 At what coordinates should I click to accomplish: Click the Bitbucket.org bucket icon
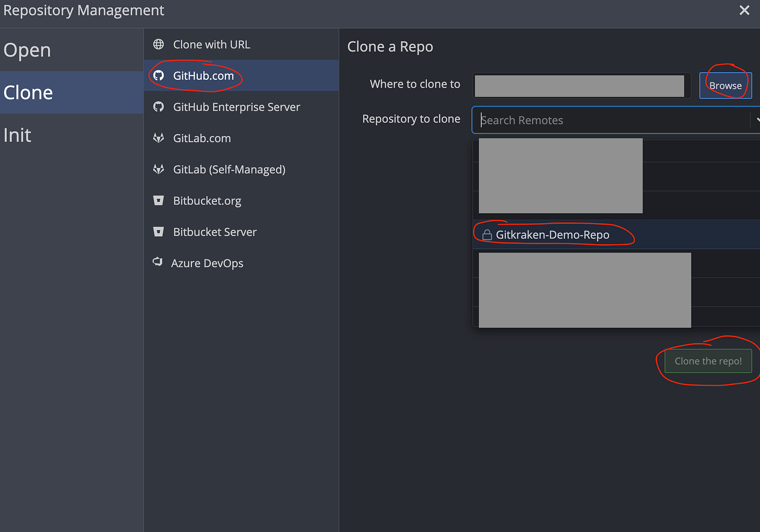(x=159, y=201)
